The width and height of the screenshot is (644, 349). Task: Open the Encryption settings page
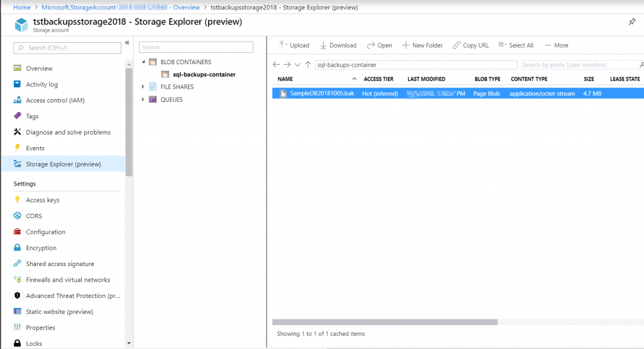tap(41, 248)
